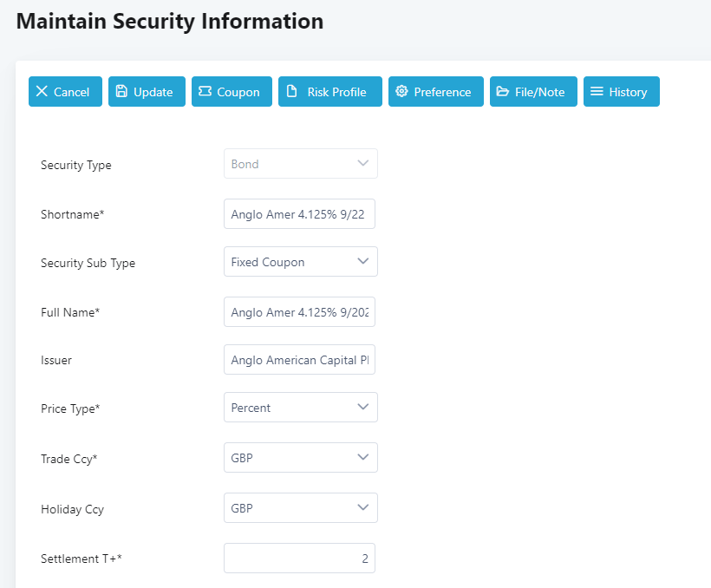Click the hamburger lines icon on History
Screen dimensions: 711x588
597,92
